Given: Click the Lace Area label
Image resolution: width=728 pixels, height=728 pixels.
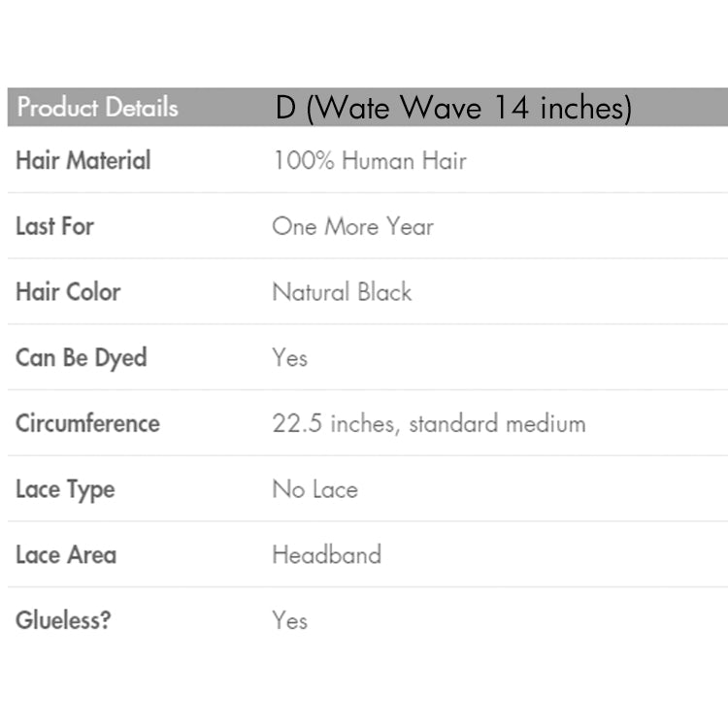Looking at the screenshot, I should coord(66,555).
